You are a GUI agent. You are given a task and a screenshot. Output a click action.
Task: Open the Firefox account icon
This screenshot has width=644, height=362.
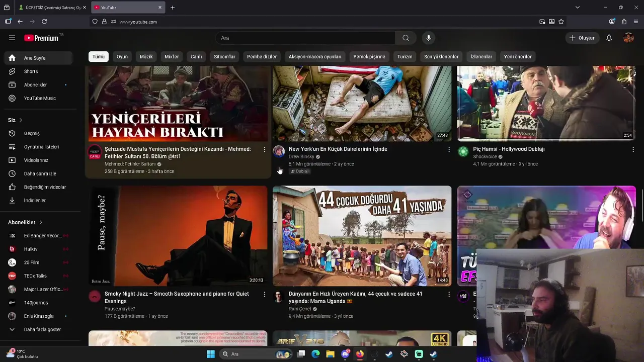point(612,22)
